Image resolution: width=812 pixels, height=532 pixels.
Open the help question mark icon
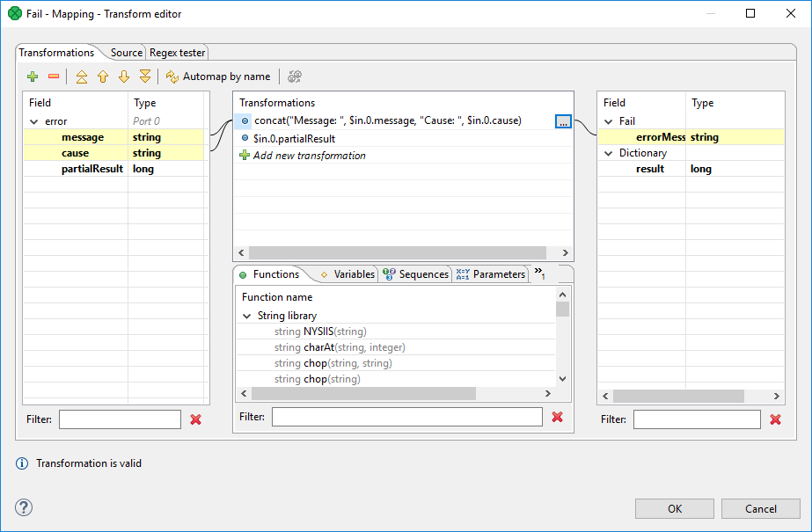point(24,507)
